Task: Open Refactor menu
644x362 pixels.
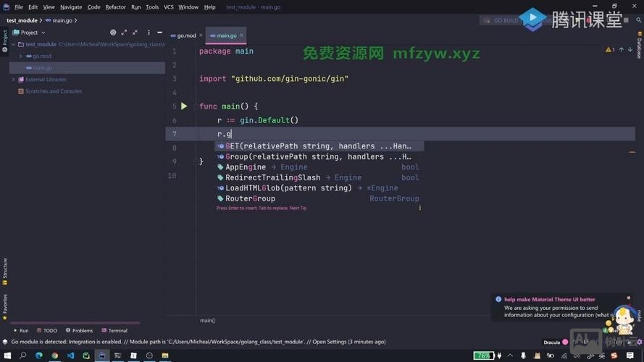Action: click(x=115, y=7)
